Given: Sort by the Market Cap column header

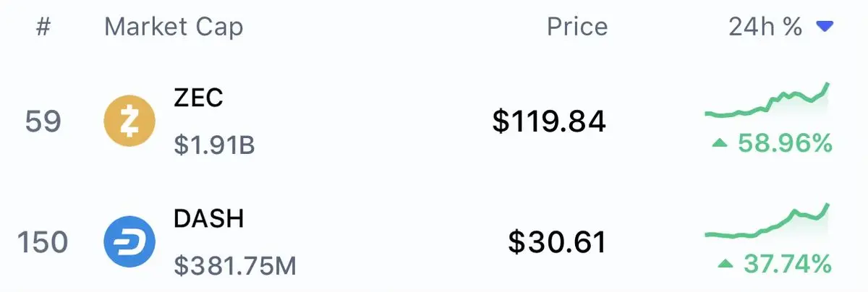Looking at the screenshot, I should [x=174, y=27].
